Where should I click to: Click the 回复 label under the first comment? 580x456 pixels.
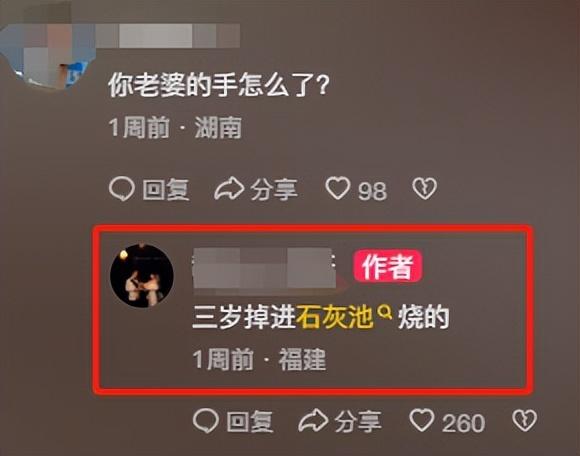coord(166,190)
